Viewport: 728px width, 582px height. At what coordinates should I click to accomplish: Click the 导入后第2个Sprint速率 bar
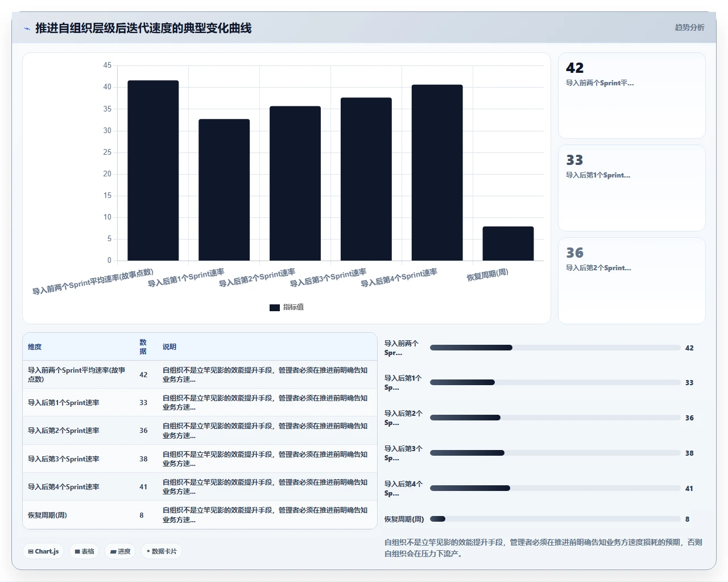pos(295,183)
